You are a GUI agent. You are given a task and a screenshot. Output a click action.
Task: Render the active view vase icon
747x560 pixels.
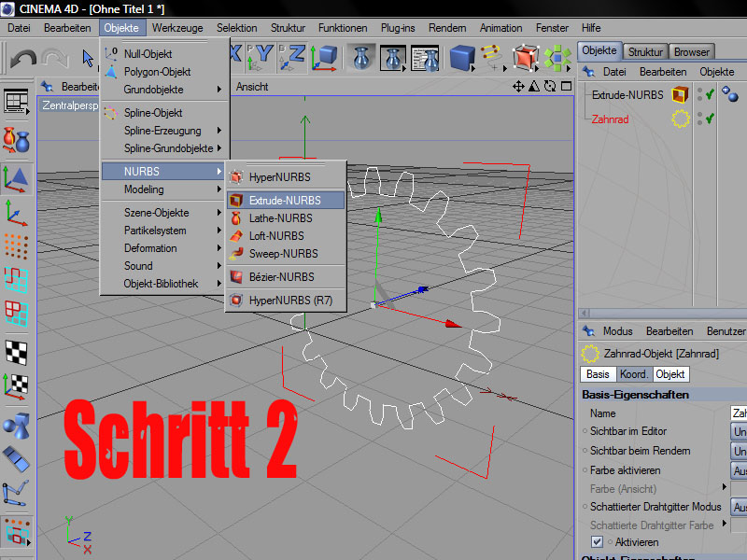(360, 58)
